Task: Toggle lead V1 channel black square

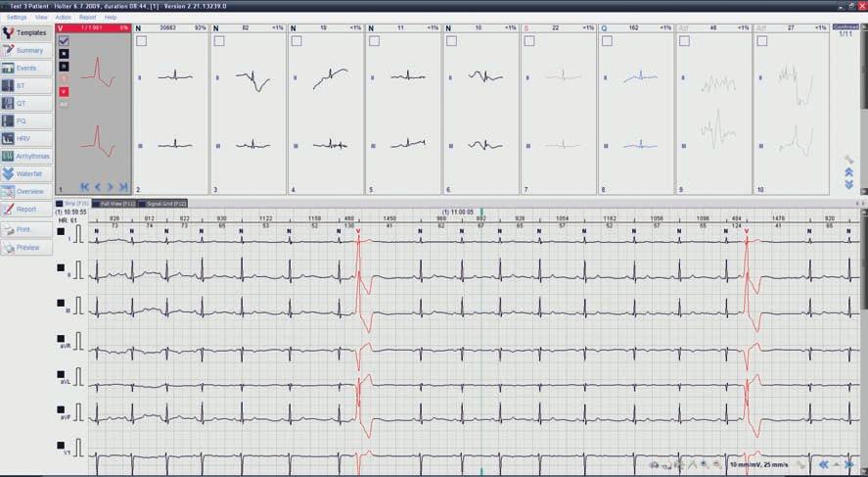Action: point(61,445)
